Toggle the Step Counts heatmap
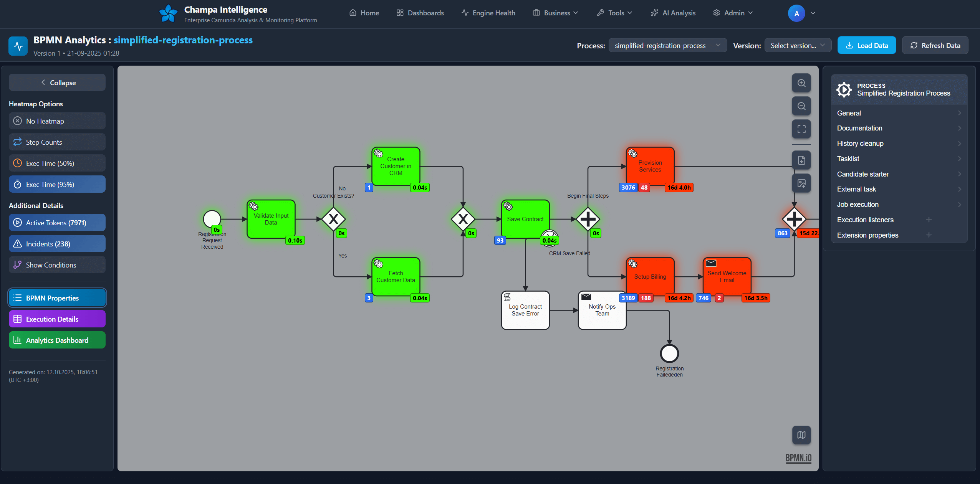Viewport: 980px width, 484px height. point(57,142)
